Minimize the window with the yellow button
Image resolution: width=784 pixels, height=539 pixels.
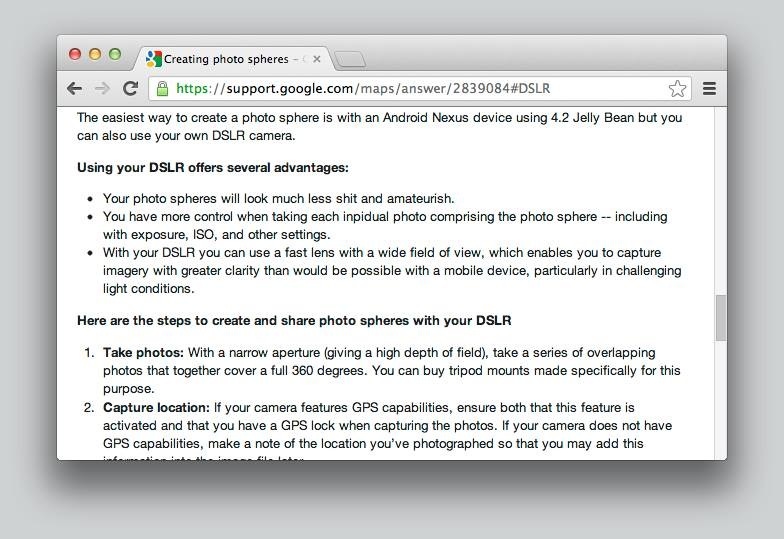[x=95, y=54]
